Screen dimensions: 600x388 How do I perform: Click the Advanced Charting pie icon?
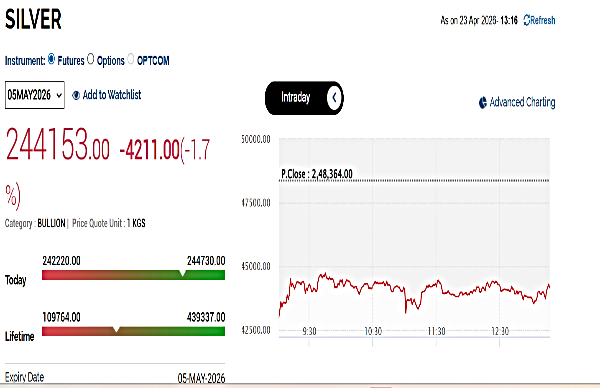tap(483, 103)
